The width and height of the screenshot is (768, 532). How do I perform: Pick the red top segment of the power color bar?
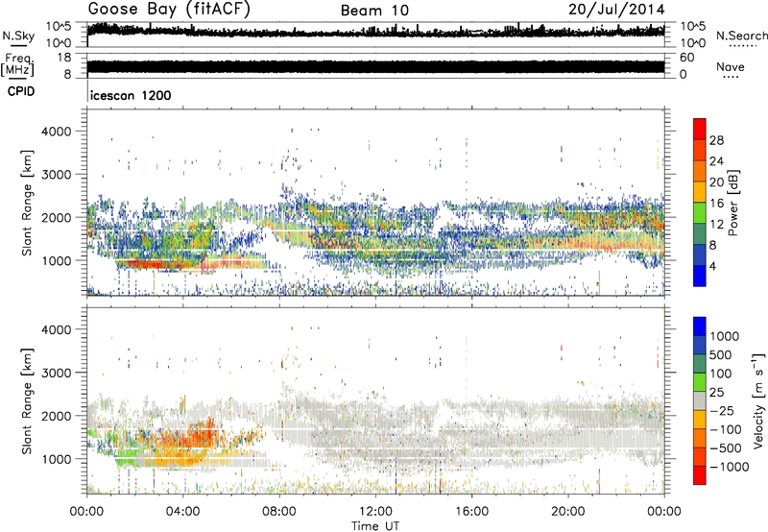(x=700, y=129)
